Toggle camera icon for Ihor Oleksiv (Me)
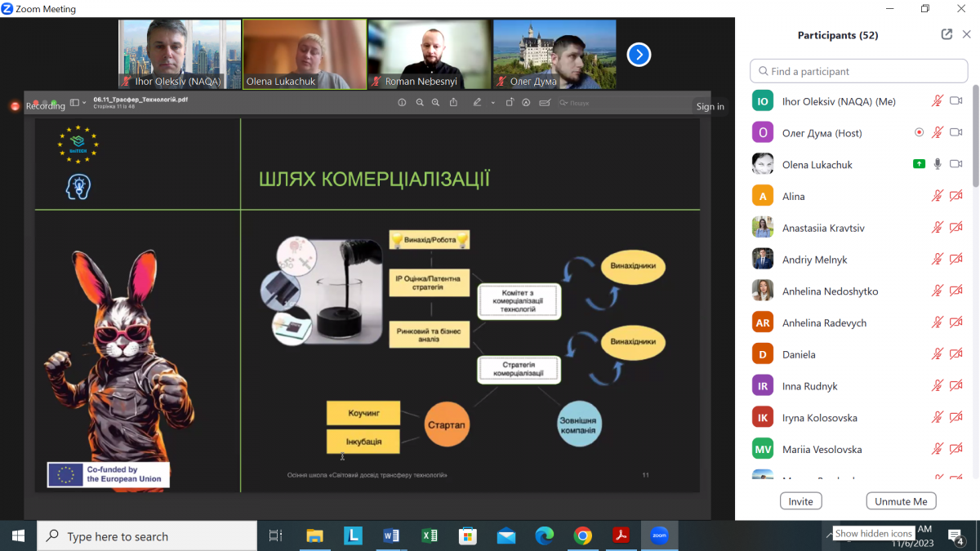Screen dimensions: 980x551 pyautogui.click(x=956, y=101)
